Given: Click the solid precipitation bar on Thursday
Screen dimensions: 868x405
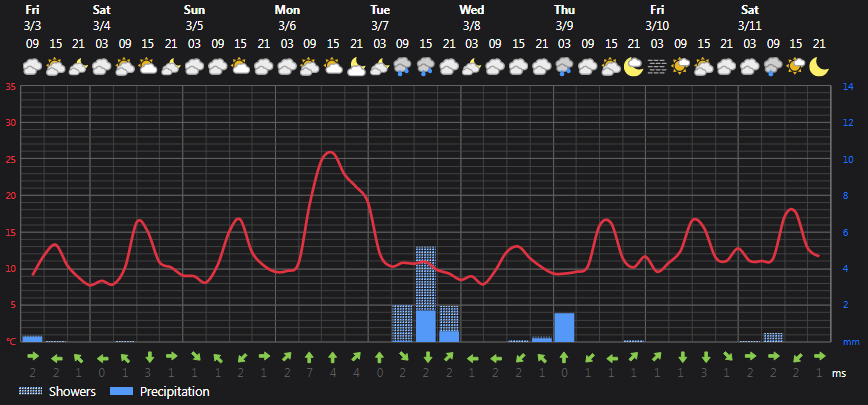Looking at the screenshot, I should pos(564,328).
